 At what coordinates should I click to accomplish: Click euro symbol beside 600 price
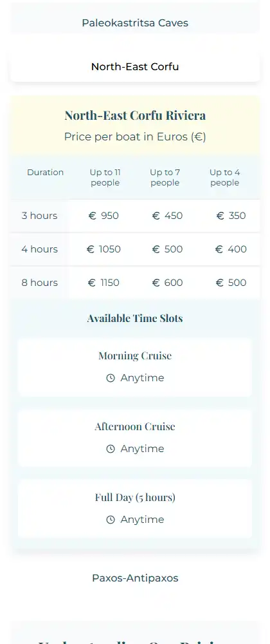[156, 283]
